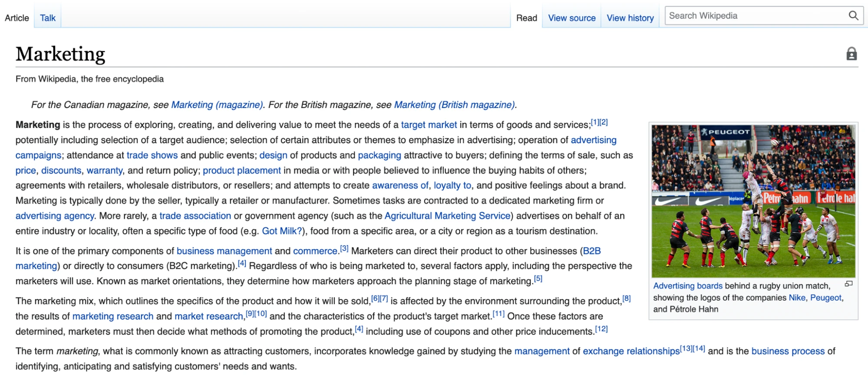Go to the Article tab
Image resolution: width=868 pixels, height=375 pixels.
click(x=17, y=18)
